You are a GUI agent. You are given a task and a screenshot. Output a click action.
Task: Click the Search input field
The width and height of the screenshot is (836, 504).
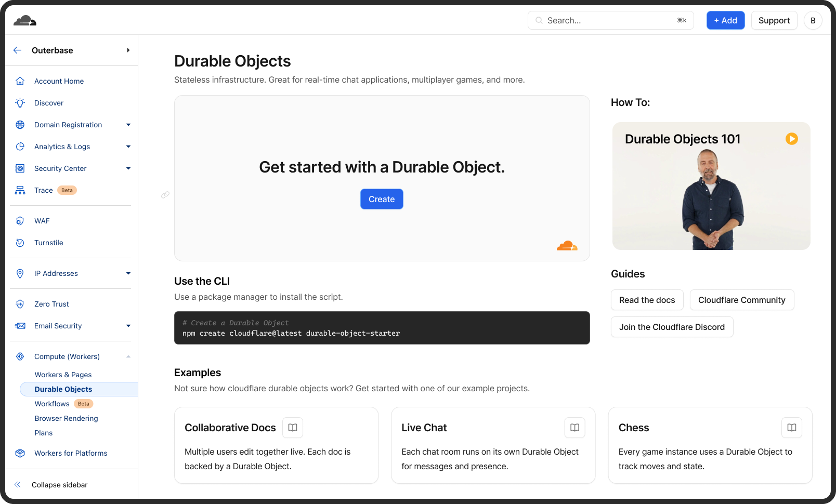coord(610,20)
